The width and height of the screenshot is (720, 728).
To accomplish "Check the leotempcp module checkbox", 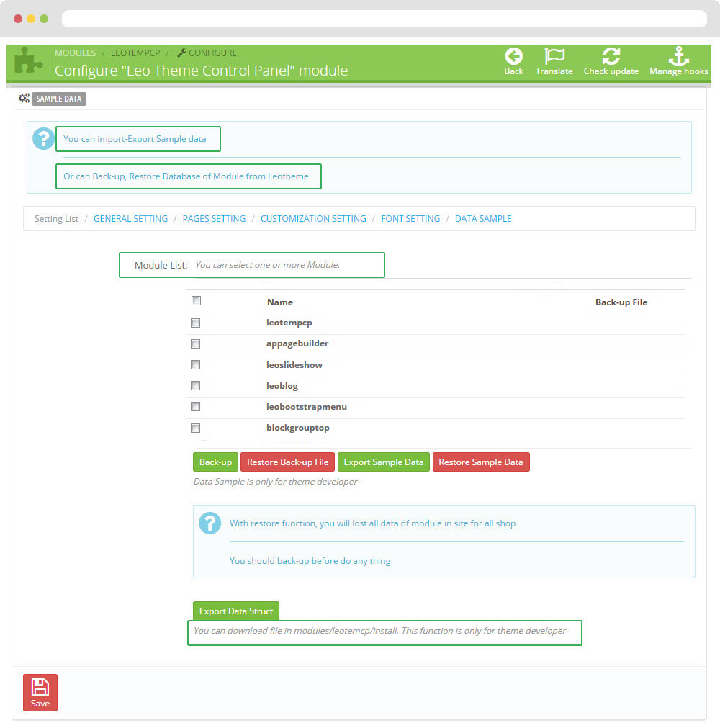I will 195,323.
